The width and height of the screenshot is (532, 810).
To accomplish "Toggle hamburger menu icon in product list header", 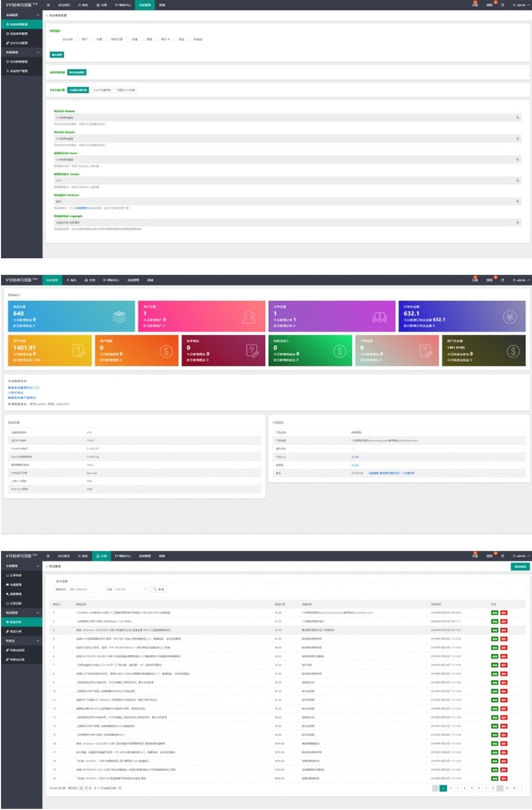I will coord(48,556).
